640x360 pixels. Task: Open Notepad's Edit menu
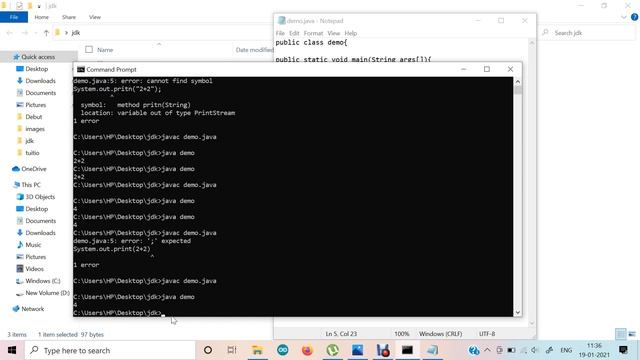pos(294,33)
